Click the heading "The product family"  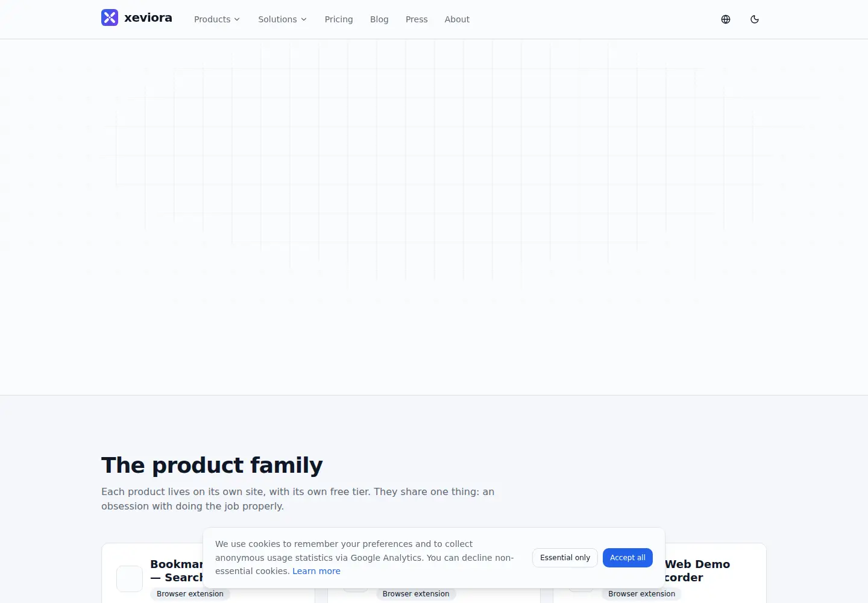click(x=212, y=466)
